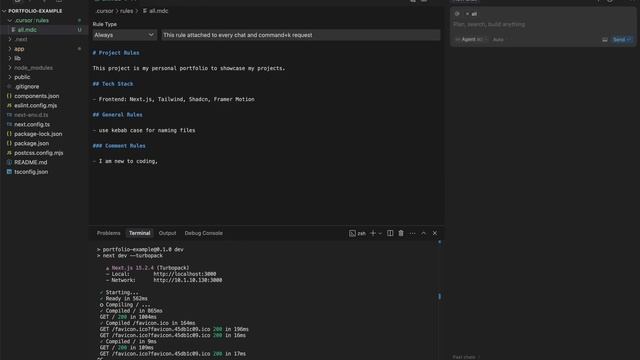Click the tsconfig.json file icon
This screenshot has width=640, height=360.
pos(9,172)
